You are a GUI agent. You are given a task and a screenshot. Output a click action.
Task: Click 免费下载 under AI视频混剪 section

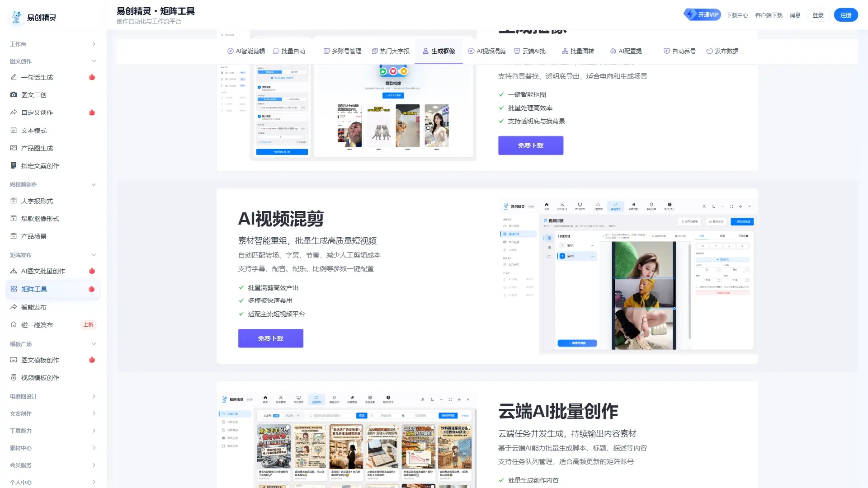[x=271, y=338]
